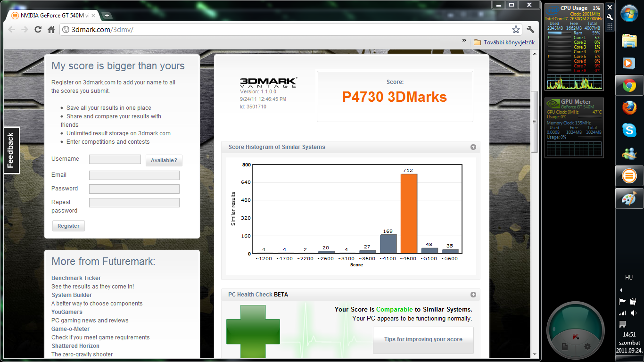The width and height of the screenshot is (644, 362).
Task: Open YouGamers link
Action: [x=67, y=312]
